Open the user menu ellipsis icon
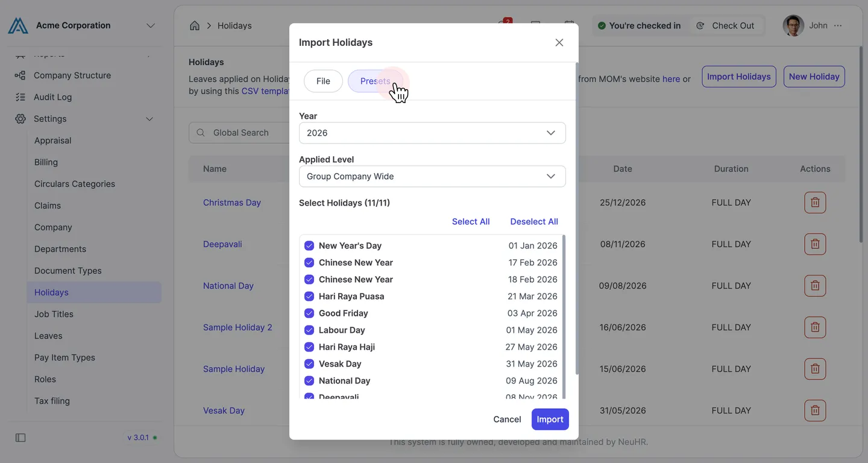This screenshot has height=463, width=868. pyautogui.click(x=838, y=25)
